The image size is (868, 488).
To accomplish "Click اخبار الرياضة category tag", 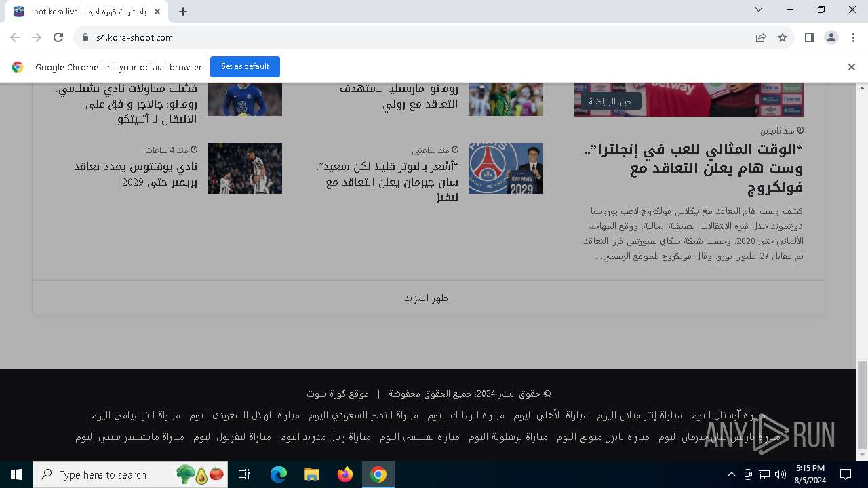I will 611,102.
